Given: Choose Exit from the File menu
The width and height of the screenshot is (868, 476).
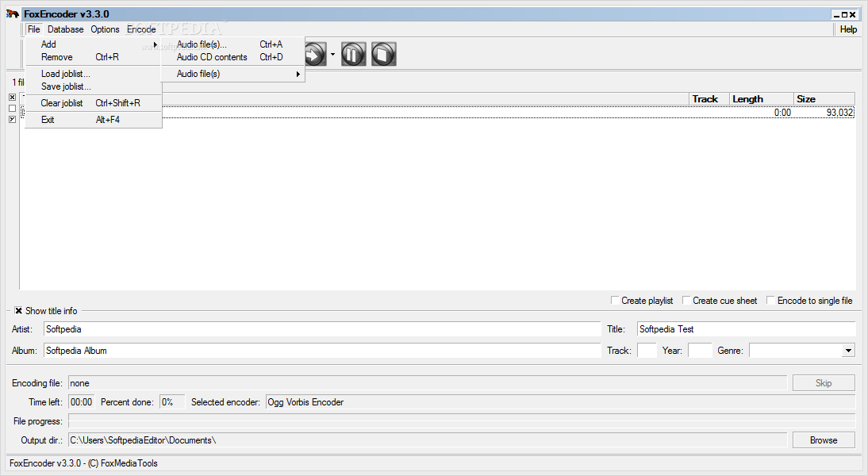Looking at the screenshot, I should coord(93,120).
